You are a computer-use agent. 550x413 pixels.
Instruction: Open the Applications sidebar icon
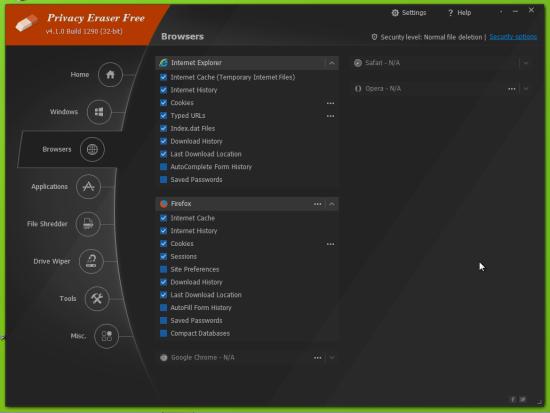(x=88, y=186)
